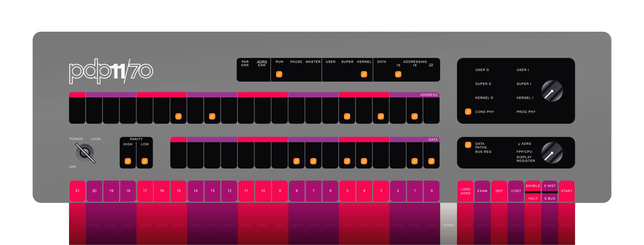Click the RUN indicator lamp
The width and height of the screenshot is (644, 245).
click(279, 74)
